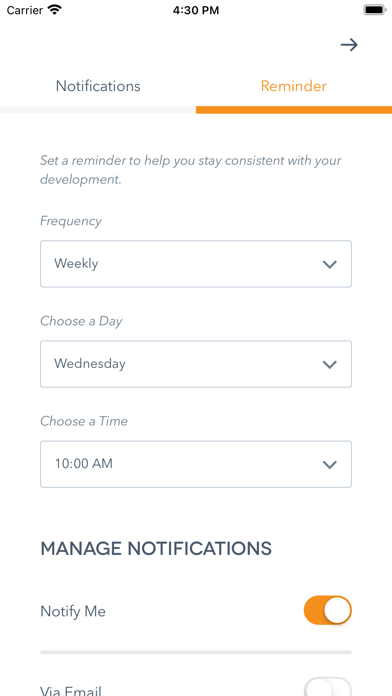This screenshot has height=696, width=392.
Task: Tap the reminder description text
Action: click(x=191, y=170)
